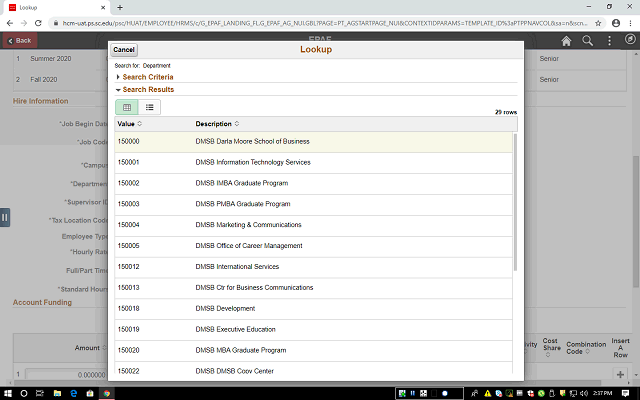
Task: Open the three-dot actions menu
Action: click(609, 41)
